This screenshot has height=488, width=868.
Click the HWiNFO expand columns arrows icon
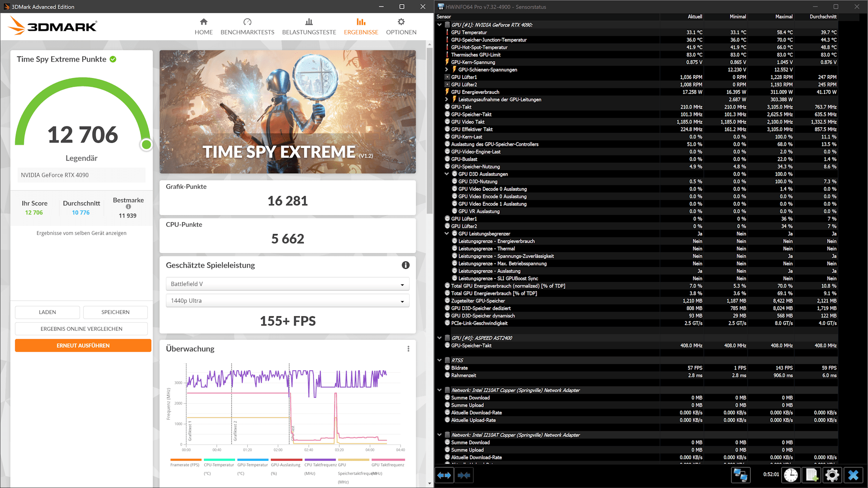click(x=444, y=475)
